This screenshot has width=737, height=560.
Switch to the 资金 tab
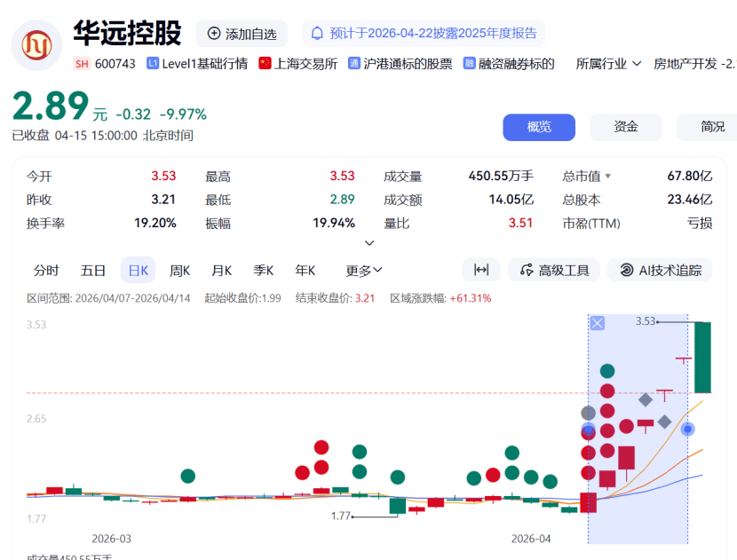point(625,127)
